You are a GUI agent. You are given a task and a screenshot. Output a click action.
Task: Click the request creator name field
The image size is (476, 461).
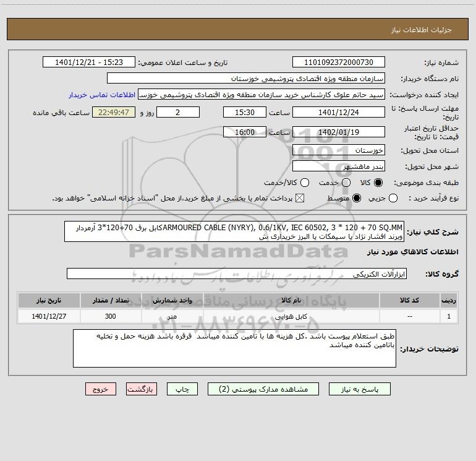point(261,95)
